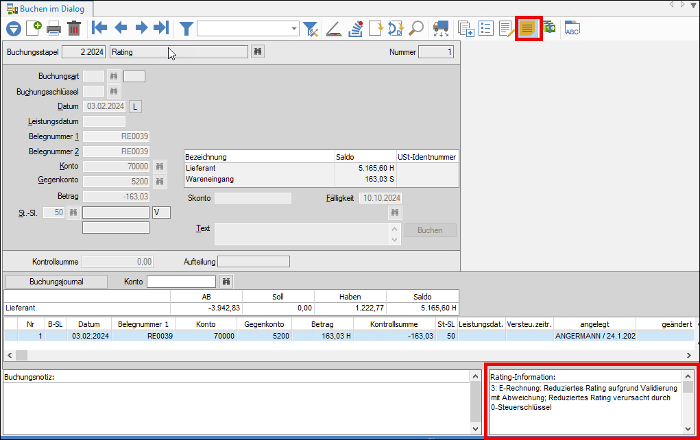Create a new booking record
The height and width of the screenshot is (440, 700).
pos(34,28)
